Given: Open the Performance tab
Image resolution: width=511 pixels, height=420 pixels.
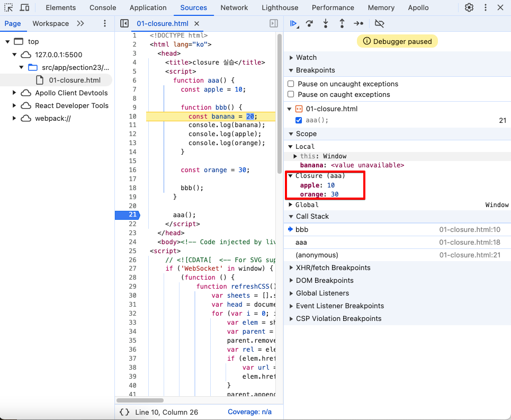Looking at the screenshot, I should pyautogui.click(x=333, y=7).
